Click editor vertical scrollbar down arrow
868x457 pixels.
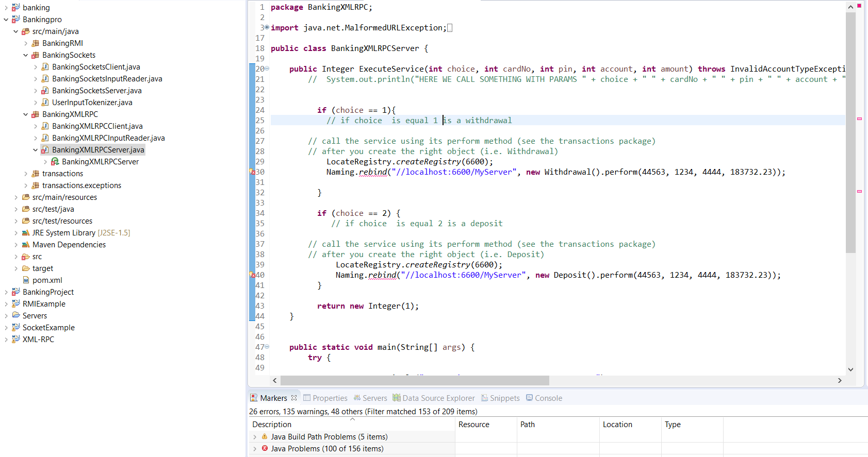[x=850, y=369]
